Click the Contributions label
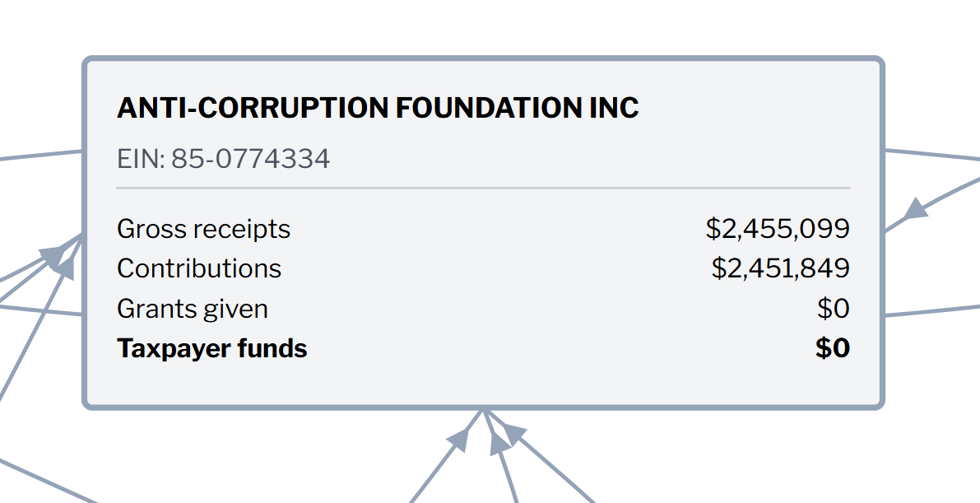980x503 pixels. 199,268
